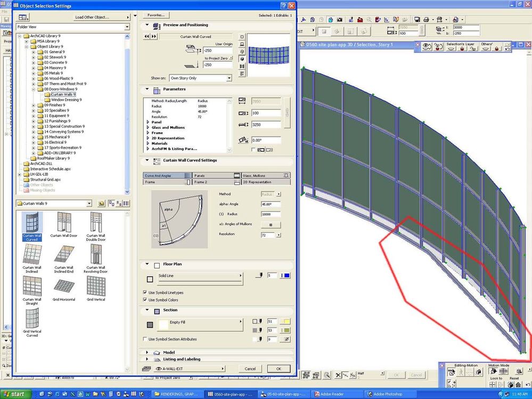Click the section fill pattern icon
The height and width of the screenshot is (399, 532).
point(150,325)
